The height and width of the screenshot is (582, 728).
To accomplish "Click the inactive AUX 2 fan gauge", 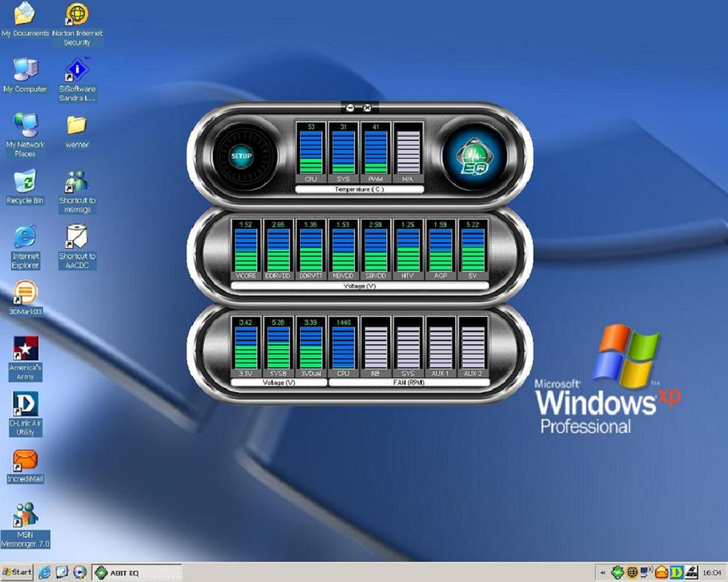I will [x=473, y=347].
